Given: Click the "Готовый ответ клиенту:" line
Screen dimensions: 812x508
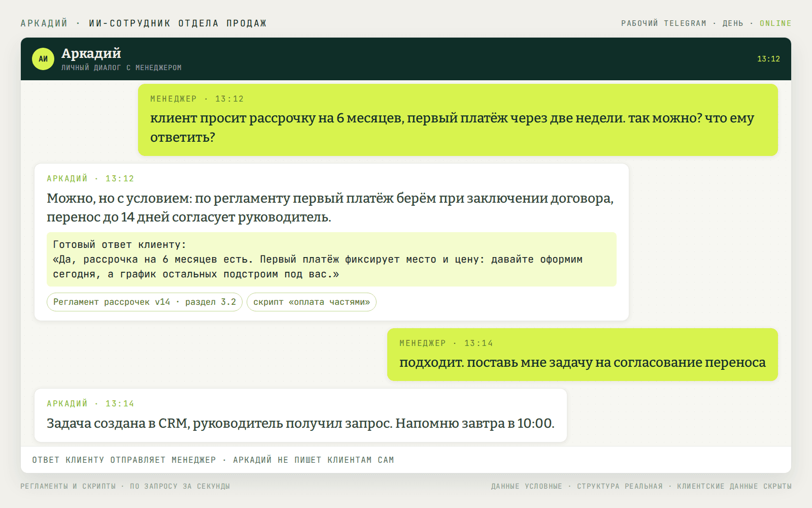Looking at the screenshot, I should click(120, 245).
